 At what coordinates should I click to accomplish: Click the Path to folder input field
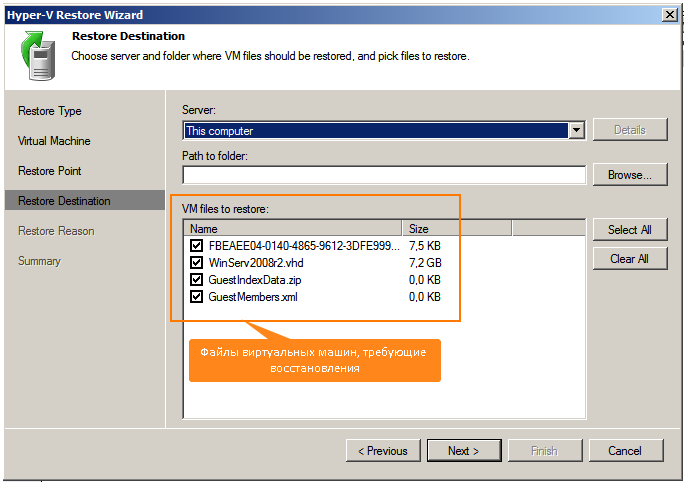(384, 175)
